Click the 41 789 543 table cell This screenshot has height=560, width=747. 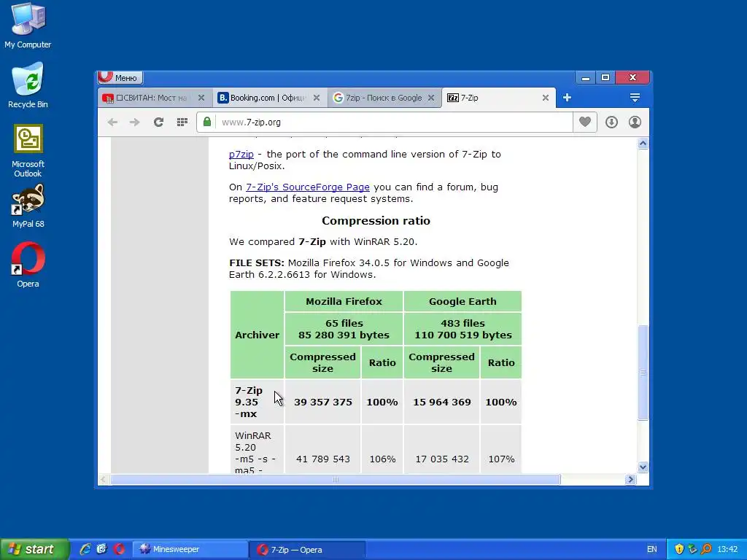pos(323,459)
